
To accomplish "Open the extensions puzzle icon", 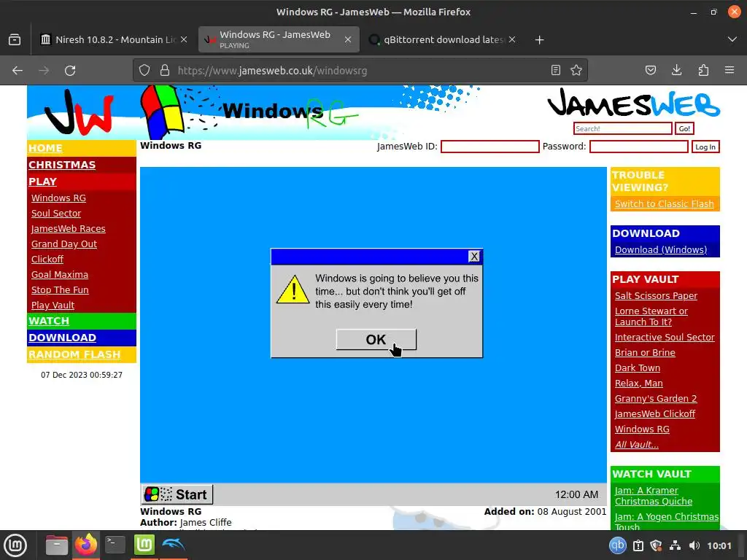I will point(703,71).
